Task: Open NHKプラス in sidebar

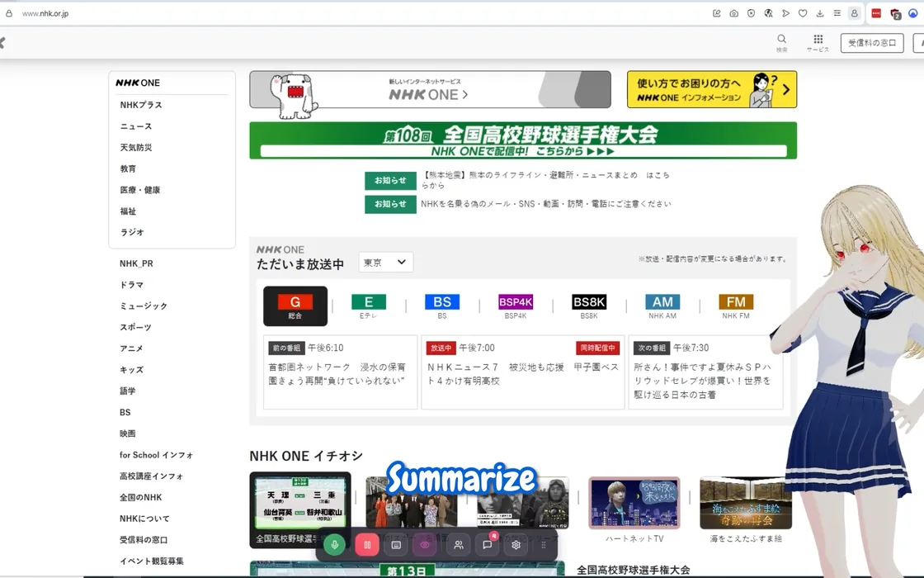Action: point(141,105)
